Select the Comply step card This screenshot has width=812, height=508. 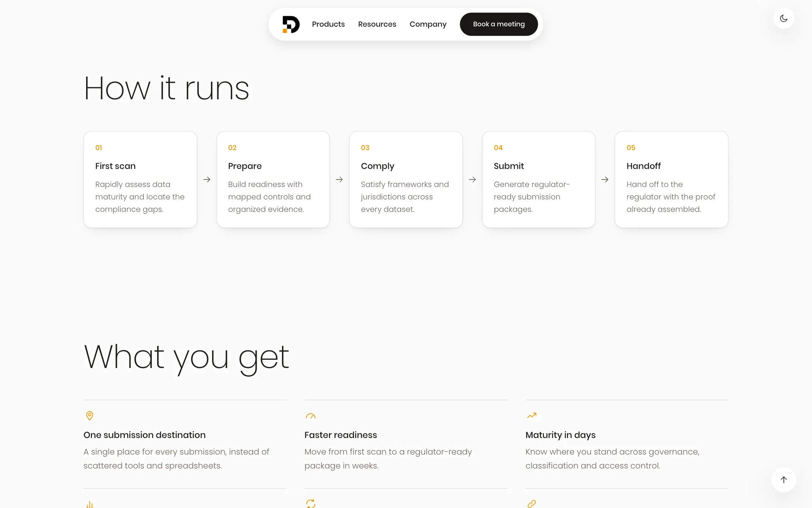point(406,179)
